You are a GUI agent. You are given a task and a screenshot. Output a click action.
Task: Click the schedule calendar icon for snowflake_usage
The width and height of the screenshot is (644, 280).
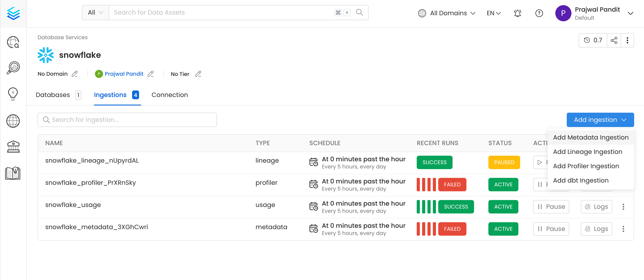tap(313, 207)
